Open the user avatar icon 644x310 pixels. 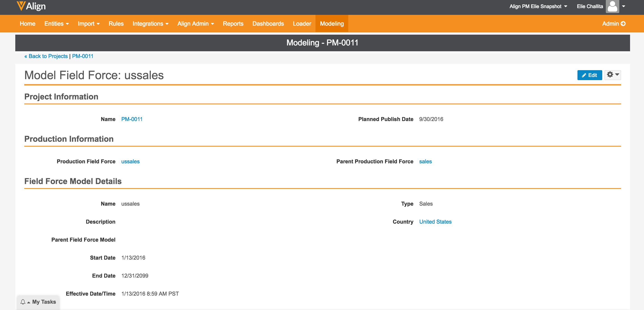click(612, 6)
